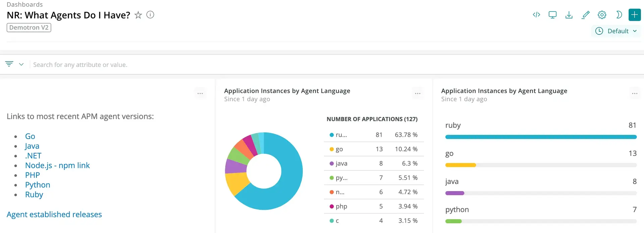Follow the Agent established releases link

(x=54, y=215)
